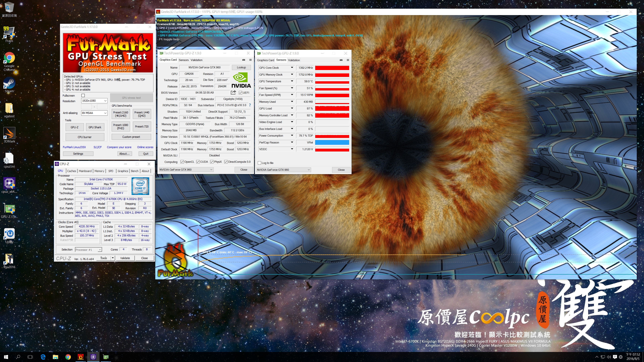
Task: Click the Preset:1080 (FHD) benchmark button
Action: [121, 127]
